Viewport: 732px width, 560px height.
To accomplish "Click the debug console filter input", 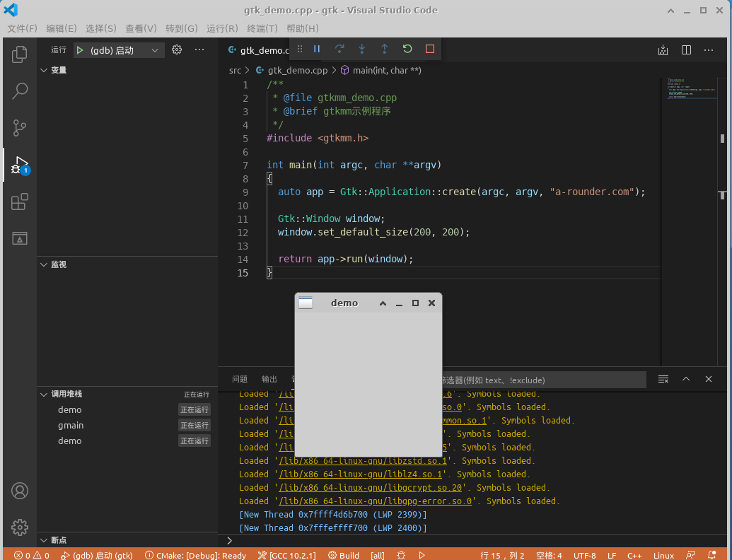I will coord(544,380).
